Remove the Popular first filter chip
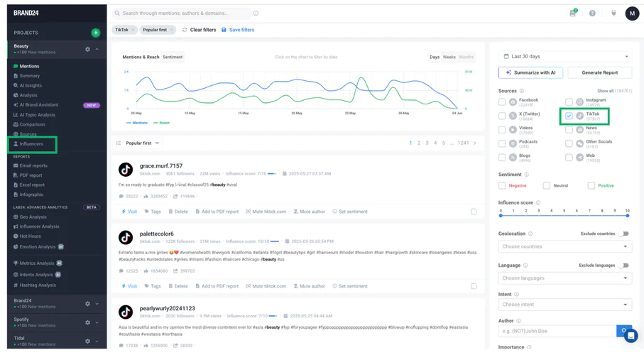Image resolution: width=644 pixels, height=355 pixels. click(172, 30)
